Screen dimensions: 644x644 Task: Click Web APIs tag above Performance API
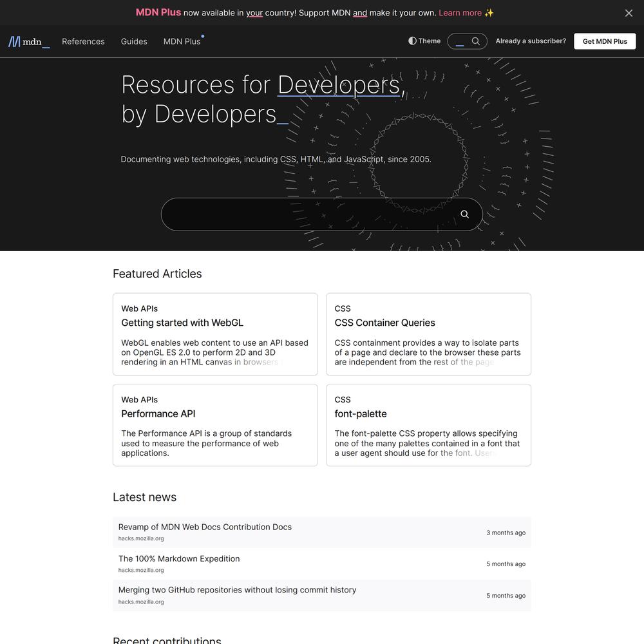(139, 400)
